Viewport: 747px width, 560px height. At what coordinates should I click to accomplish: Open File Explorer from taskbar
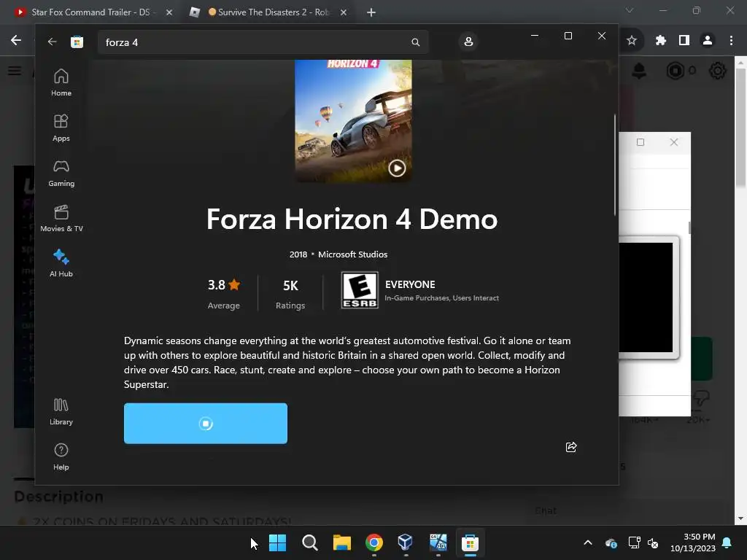point(342,542)
